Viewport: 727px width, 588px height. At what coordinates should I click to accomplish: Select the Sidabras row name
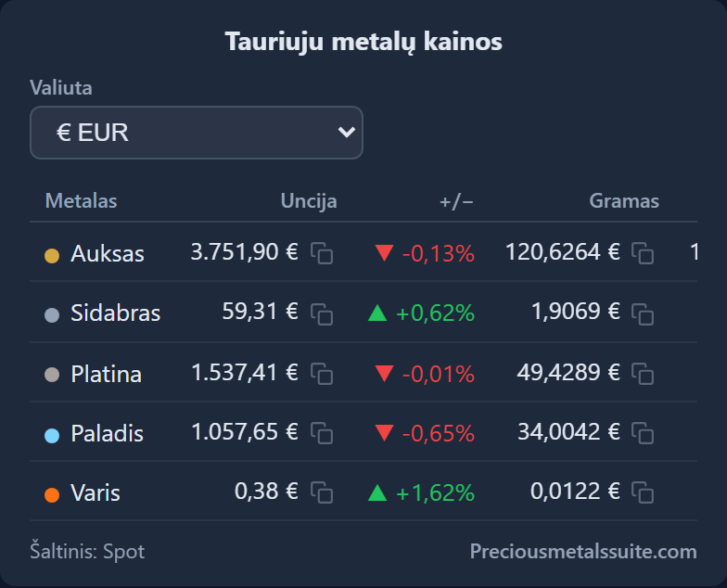115,313
